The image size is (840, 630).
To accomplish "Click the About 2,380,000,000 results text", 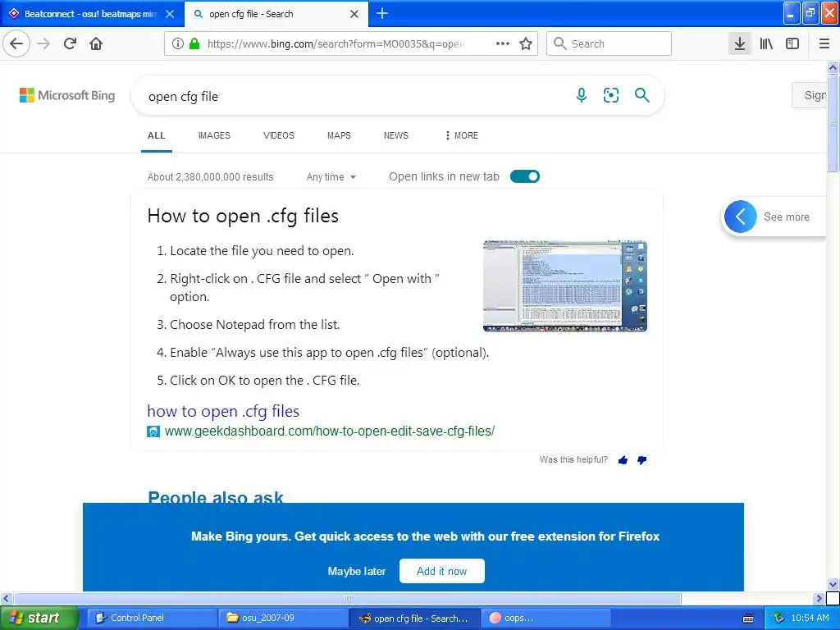I will [211, 177].
